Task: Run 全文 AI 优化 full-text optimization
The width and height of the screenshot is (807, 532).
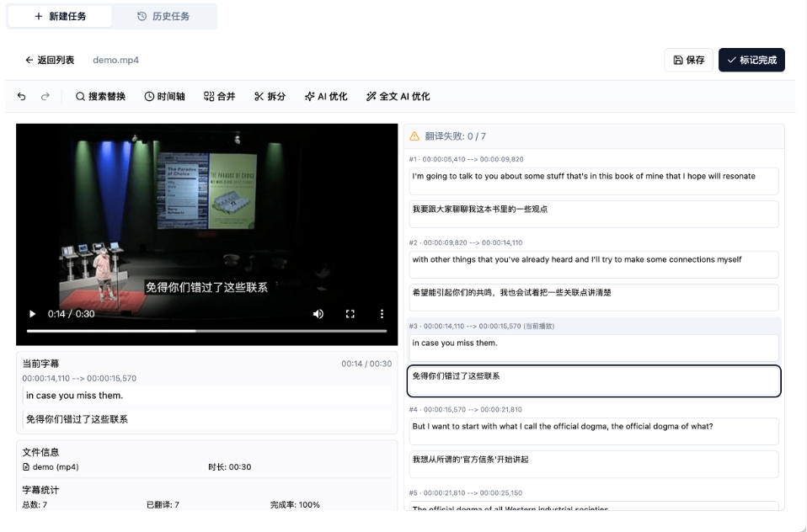Action: (398, 96)
